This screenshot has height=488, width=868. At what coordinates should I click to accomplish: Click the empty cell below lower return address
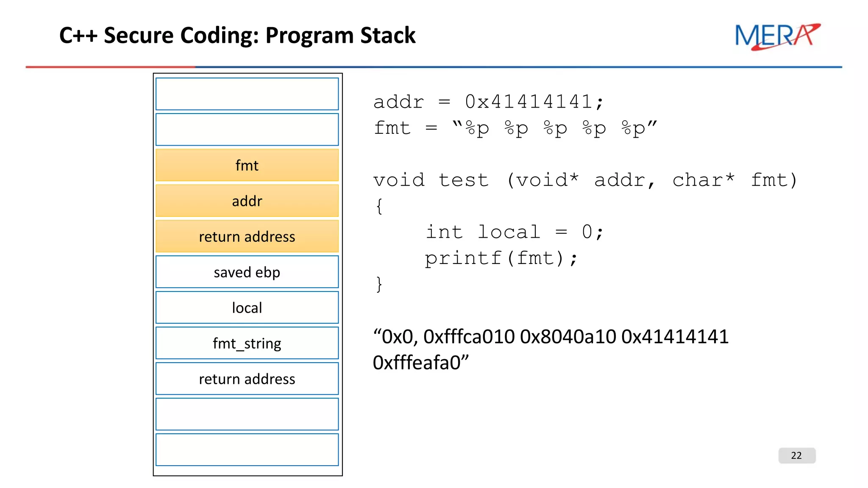coord(247,414)
